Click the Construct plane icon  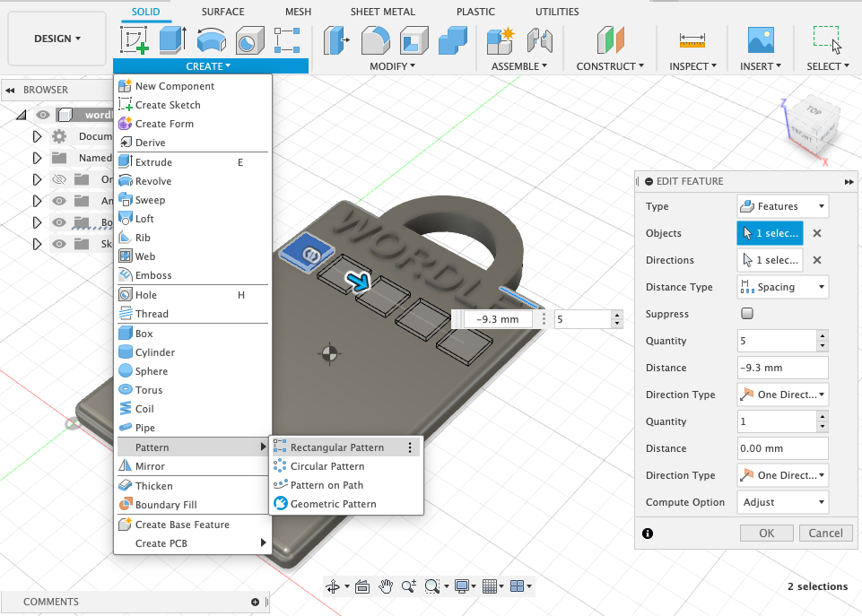coord(610,40)
